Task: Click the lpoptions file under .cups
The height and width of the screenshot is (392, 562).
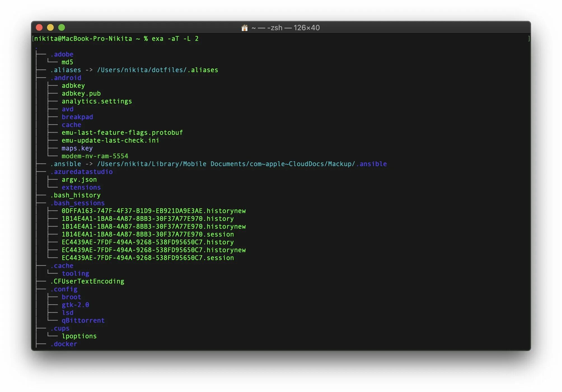Action: (x=79, y=336)
